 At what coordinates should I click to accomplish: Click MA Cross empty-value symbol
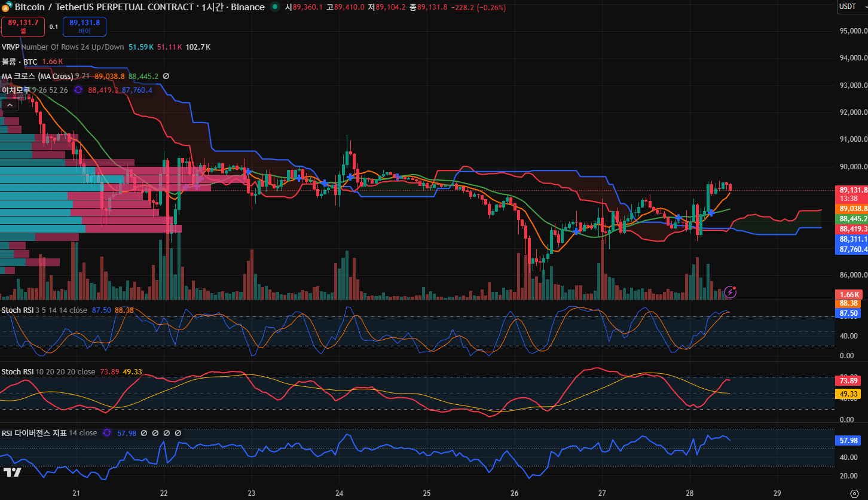pyautogui.click(x=166, y=77)
